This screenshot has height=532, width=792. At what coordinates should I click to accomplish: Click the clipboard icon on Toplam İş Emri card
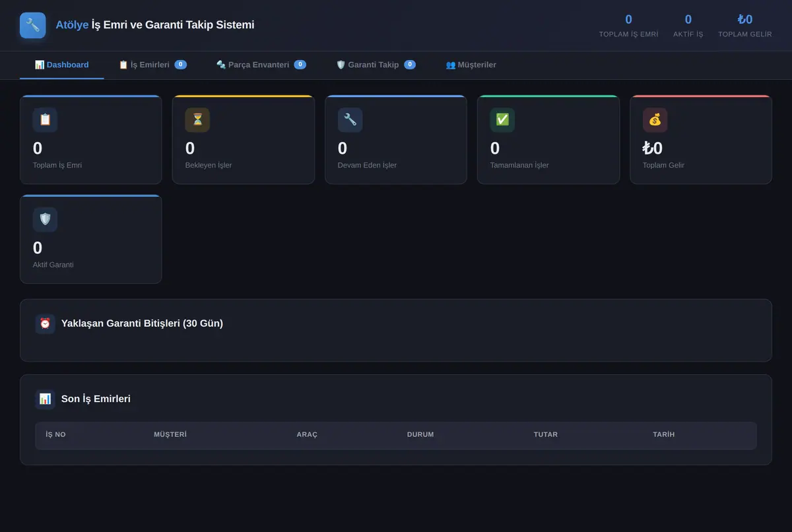[45, 120]
